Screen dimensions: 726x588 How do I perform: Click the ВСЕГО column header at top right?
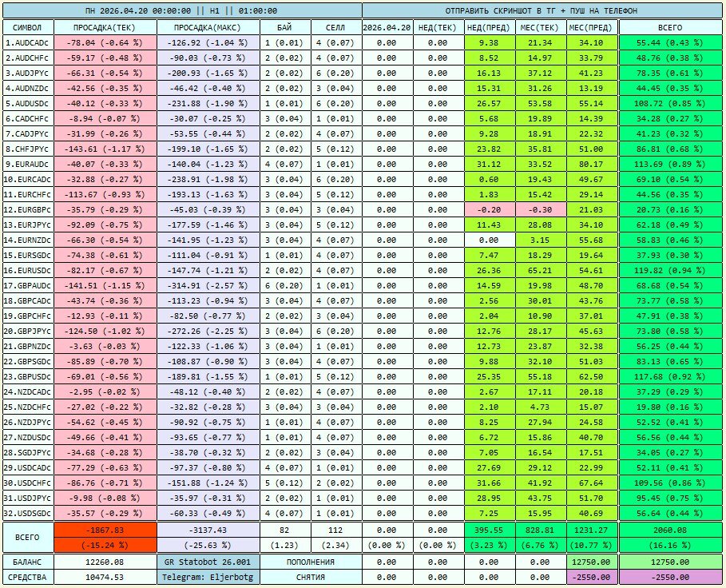pyautogui.click(x=670, y=27)
